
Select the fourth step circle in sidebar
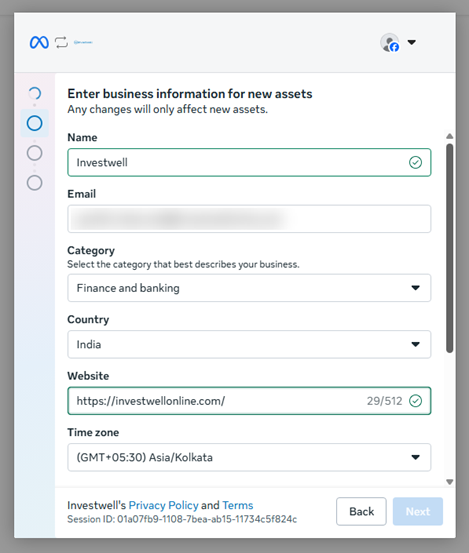click(x=35, y=183)
